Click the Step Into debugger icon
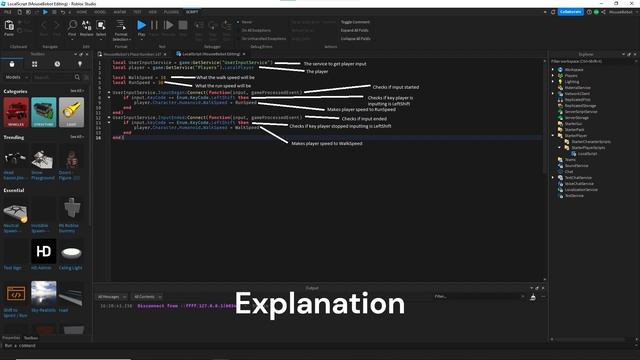Screen dimensions: 640x360 [199, 26]
